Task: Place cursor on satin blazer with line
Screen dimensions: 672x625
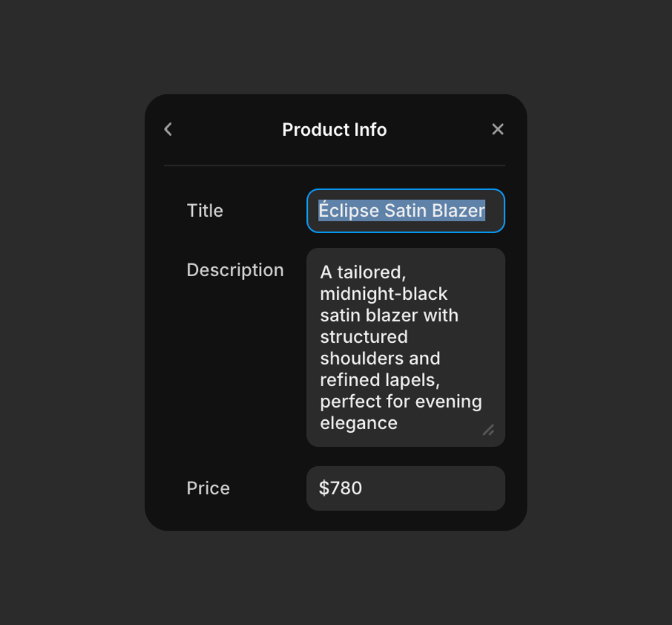Action: (389, 315)
